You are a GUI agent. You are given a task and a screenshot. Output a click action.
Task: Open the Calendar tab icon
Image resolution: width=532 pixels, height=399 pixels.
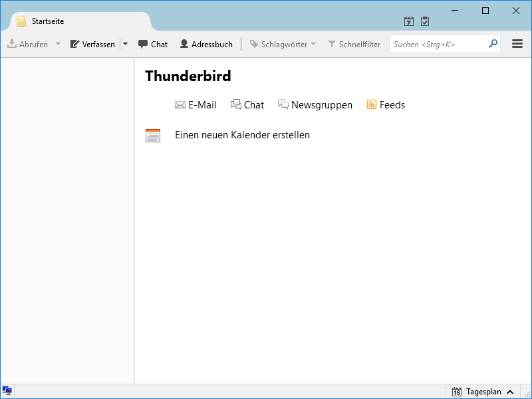[x=409, y=21]
